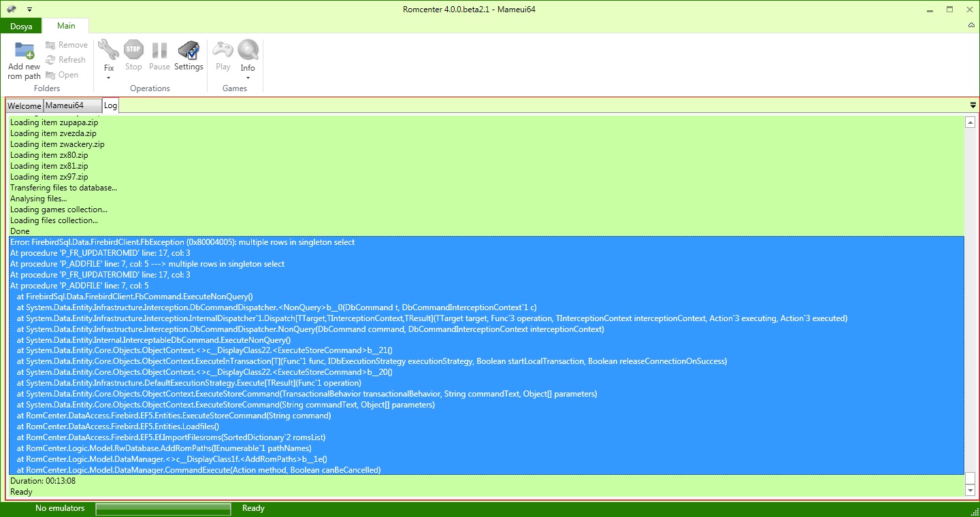Refresh the rom folders
Image resolution: width=980 pixels, height=517 pixels.
click(x=66, y=60)
